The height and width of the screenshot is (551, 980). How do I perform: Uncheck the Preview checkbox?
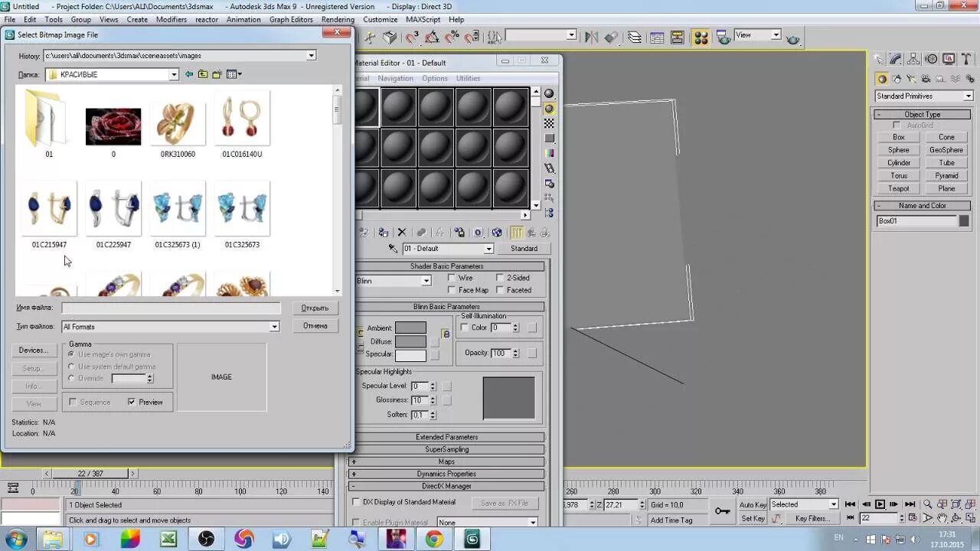pyautogui.click(x=132, y=402)
